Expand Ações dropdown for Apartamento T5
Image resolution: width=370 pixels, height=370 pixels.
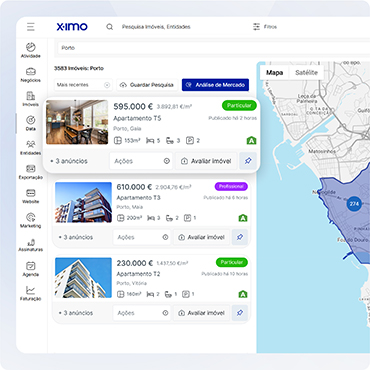click(142, 161)
